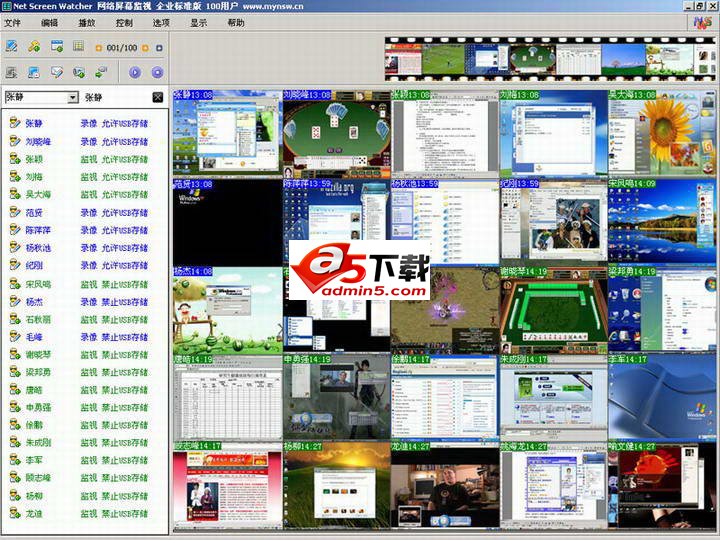Image resolution: width=720 pixels, height=540 pixels.
Task: Go to previous page with left orange button
Action: (98, 47)
